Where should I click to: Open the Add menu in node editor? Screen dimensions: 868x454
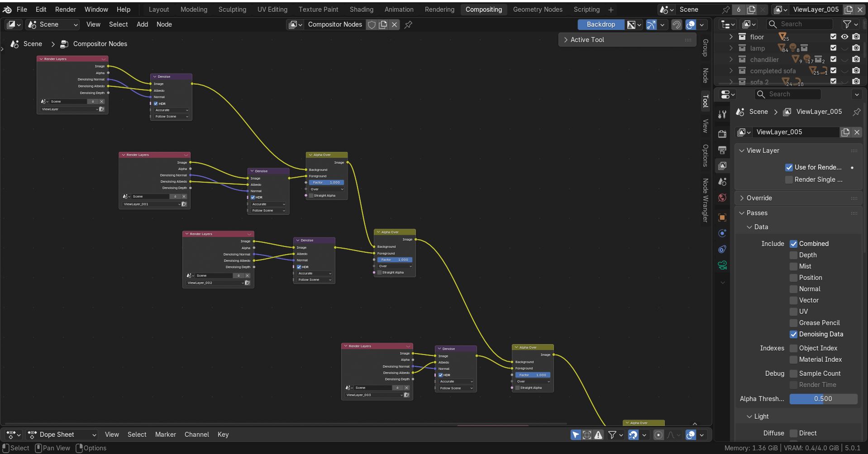click(x=142, y=24)
